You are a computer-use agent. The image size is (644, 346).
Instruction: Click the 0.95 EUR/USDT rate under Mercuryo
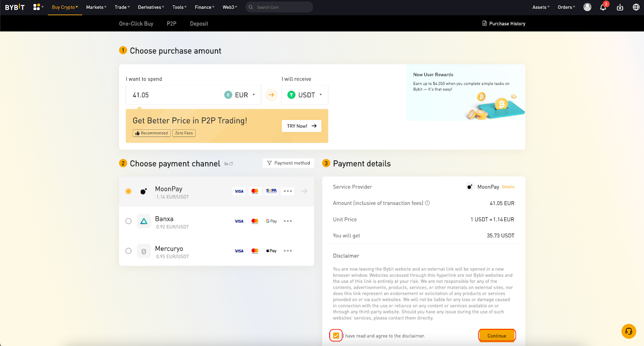pyautogui.click(x=172, y=257)
